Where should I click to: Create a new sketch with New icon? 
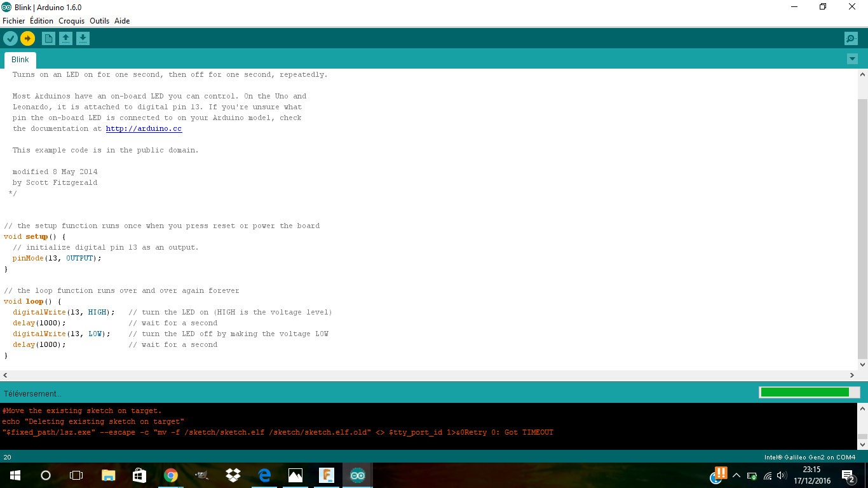click(x=48, y=39)
